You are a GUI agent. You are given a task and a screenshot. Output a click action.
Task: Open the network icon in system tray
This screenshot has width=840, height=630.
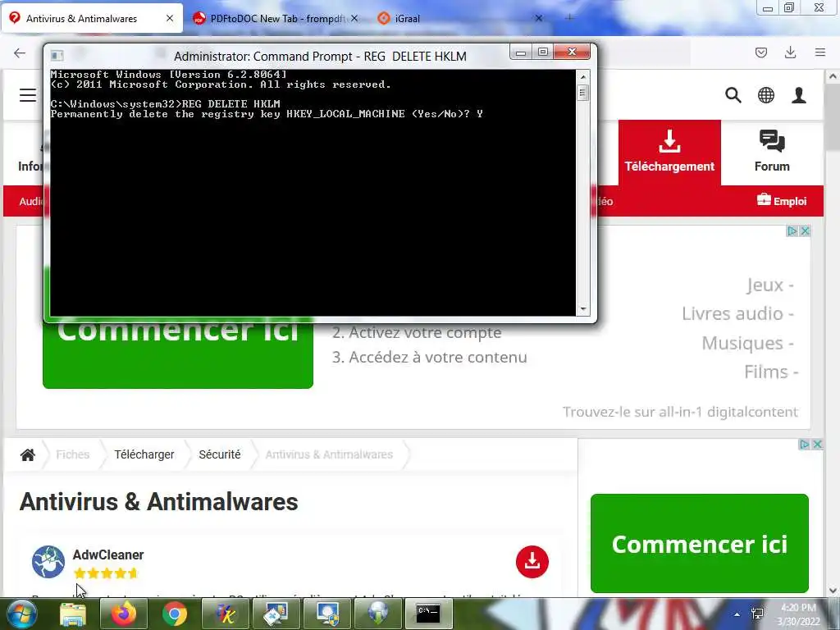coord(757,614)
